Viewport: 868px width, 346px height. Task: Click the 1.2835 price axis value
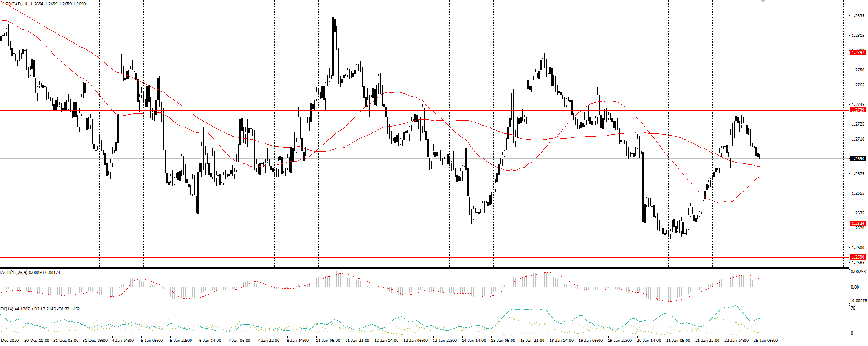pos(858,16)
